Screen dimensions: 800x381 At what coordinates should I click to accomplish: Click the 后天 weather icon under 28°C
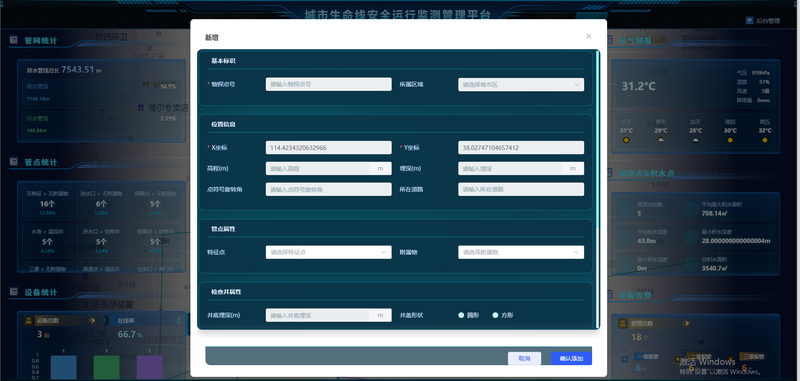(695, 140)
